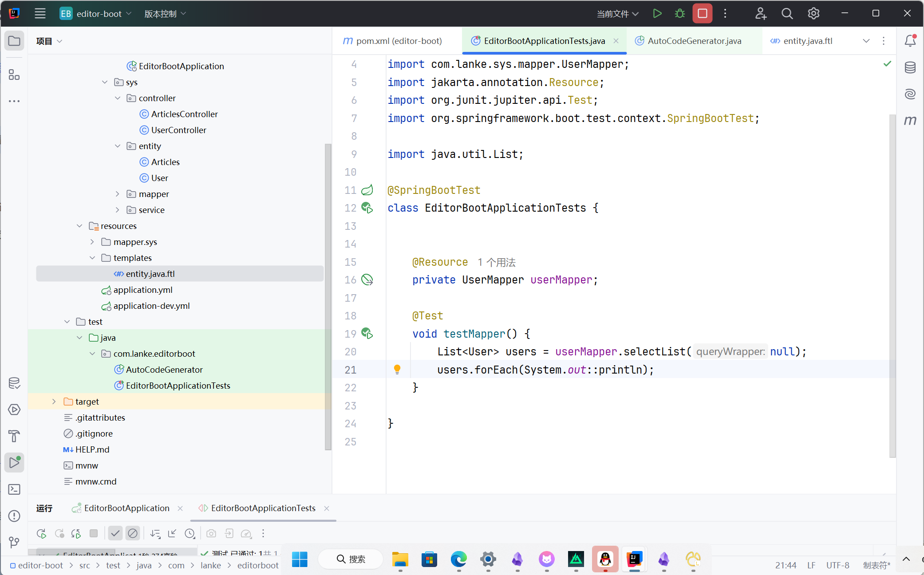The image size is (924, 575).
Task: Toggle show ignored tests button
Action: pyautogui.click(x=132, y=533)
